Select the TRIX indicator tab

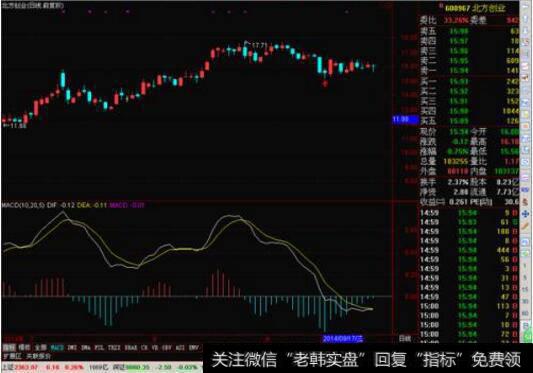pyautogui.click(x=114, y=348)
